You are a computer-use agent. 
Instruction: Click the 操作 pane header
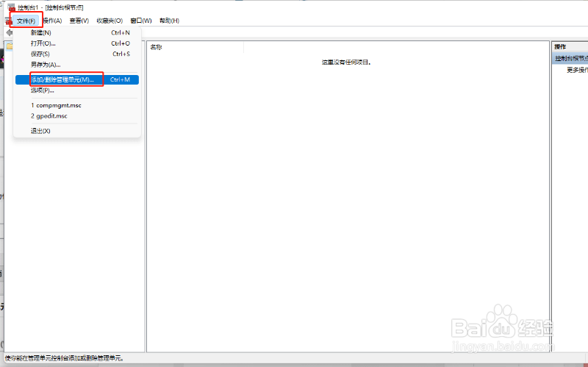pyautogui.click(x=570, y=46)
